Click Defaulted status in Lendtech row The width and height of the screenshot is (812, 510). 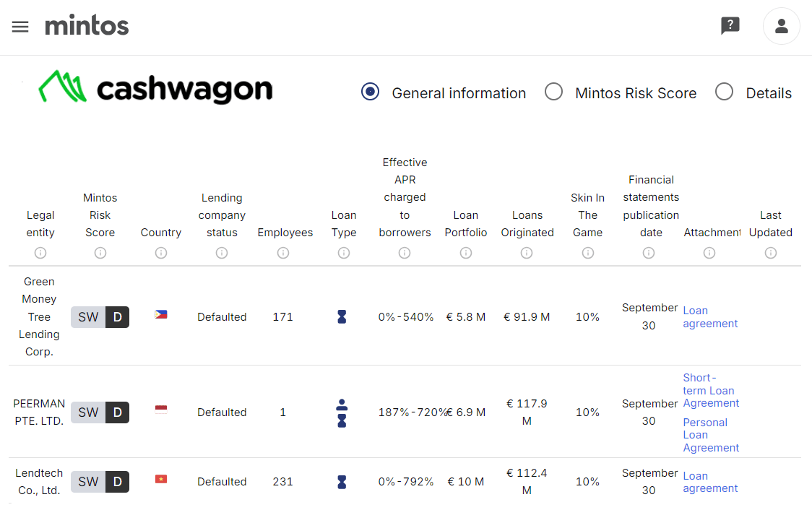(x=222, y=482)
